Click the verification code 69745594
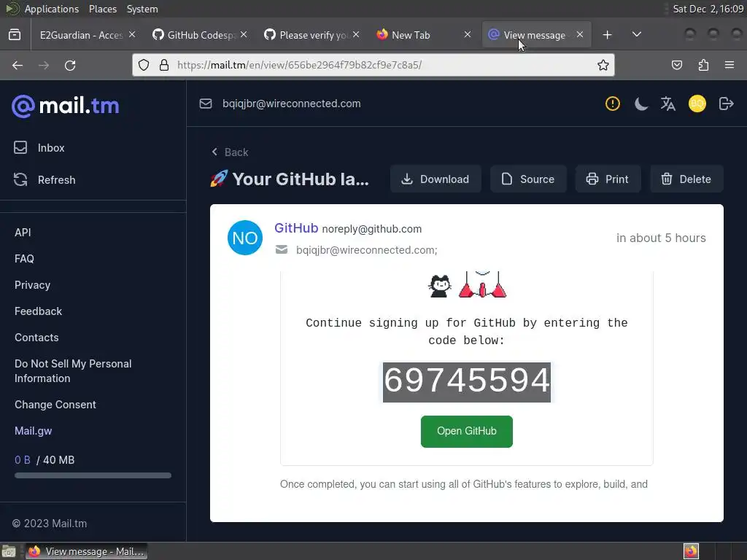The image size is (747, 560). 466,382
